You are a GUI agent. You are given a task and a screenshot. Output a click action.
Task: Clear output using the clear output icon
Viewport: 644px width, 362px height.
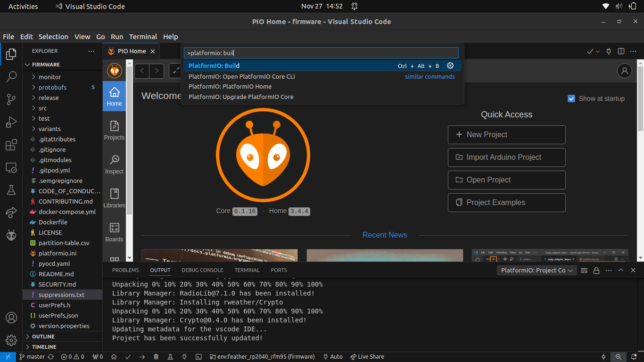[584, 271]
